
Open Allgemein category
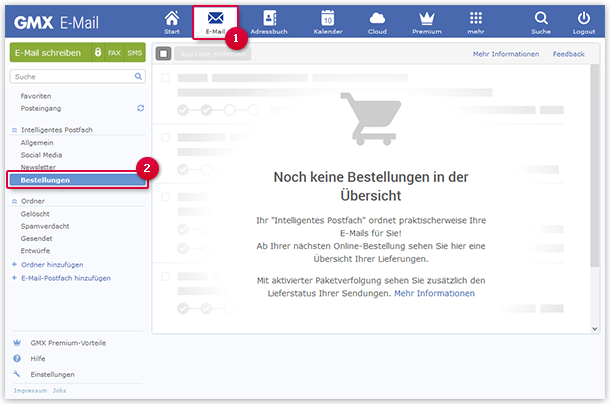coord(37,142)
